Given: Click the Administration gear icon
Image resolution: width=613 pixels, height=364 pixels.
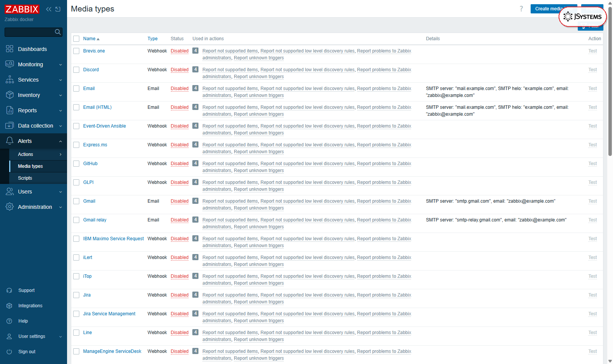Looking at the screenshot, I should coord(10,207).
